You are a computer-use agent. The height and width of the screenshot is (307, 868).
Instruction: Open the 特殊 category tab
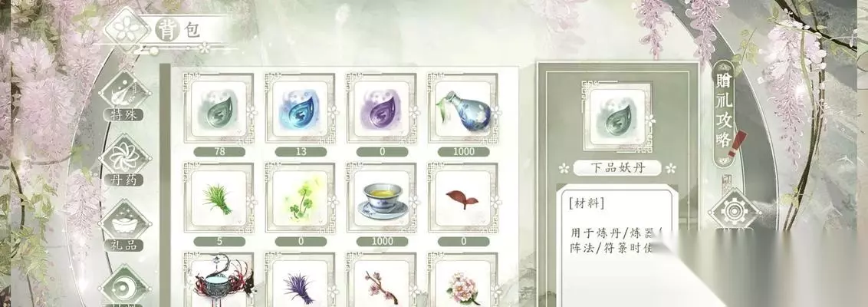(x=124, y=97)
